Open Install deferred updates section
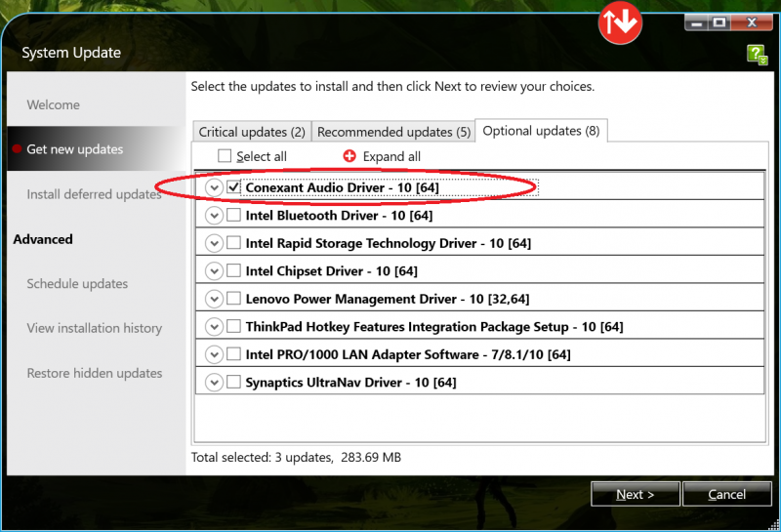The height and width of the screenshot is (532, 781). point(94,194)
